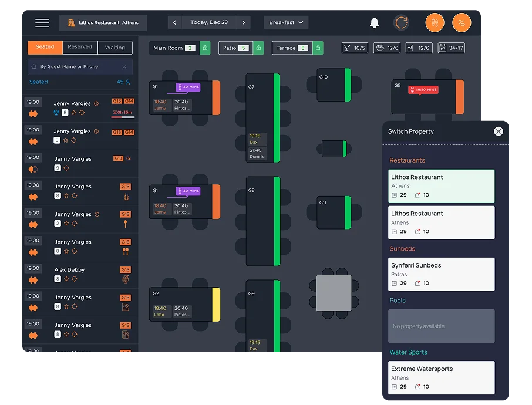Select table G7 on floor plan
The height and width of the screenshot is (405, 532).
tap(263, 118)
